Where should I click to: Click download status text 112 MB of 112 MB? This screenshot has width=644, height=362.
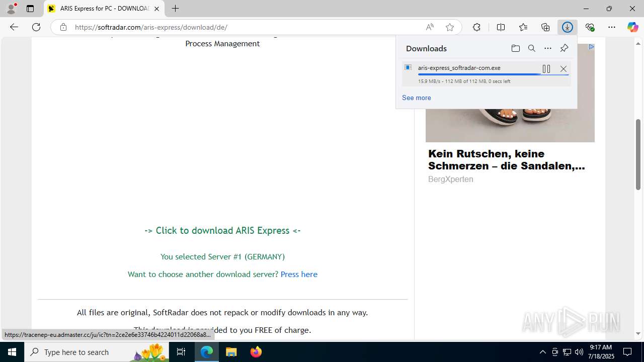(465, 81)
